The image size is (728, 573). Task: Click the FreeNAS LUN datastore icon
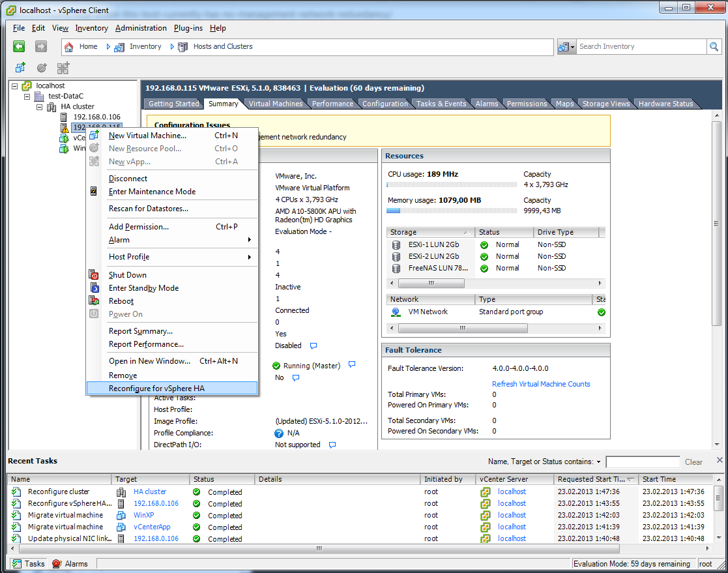pyautogui.click(x=396, y=269)
